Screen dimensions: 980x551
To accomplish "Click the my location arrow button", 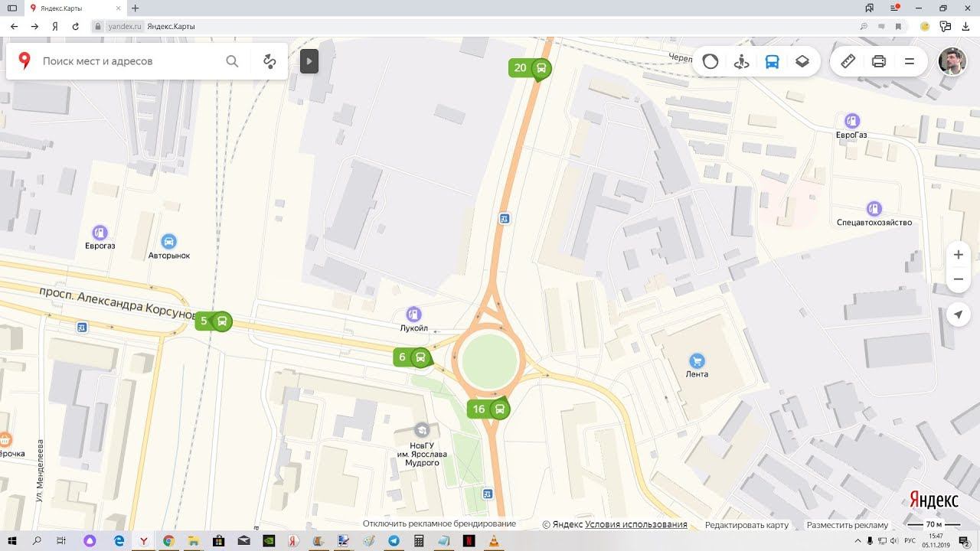I will (959, 315).
